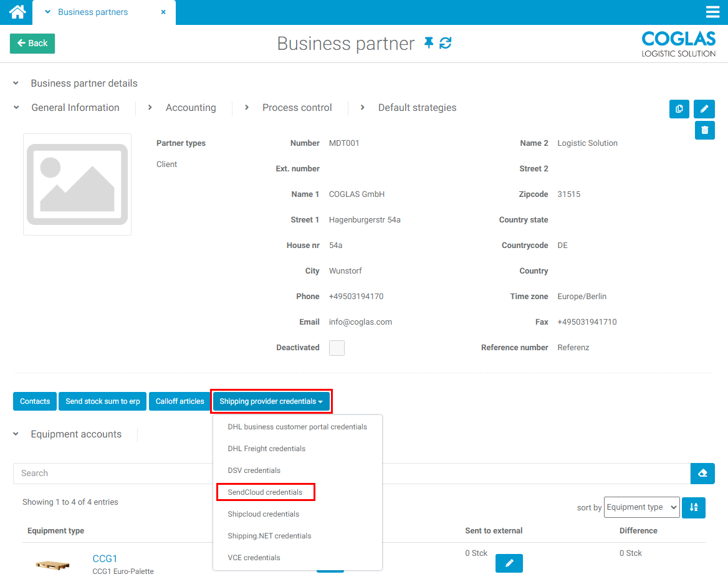Delete business partner with trash icon
Viewport: 728px width, 587px height.
click(x=704, y=130)
